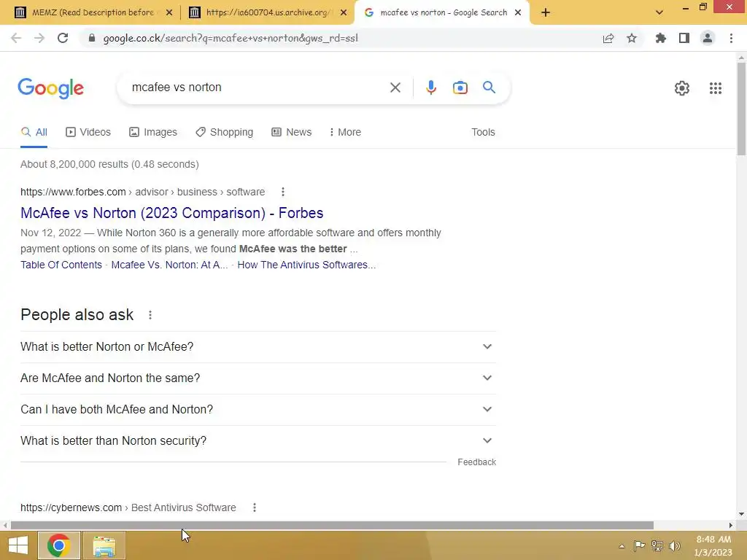Open the More search filters menu
The height and width of the screenshot is (560, 747).
coord(345,133)
